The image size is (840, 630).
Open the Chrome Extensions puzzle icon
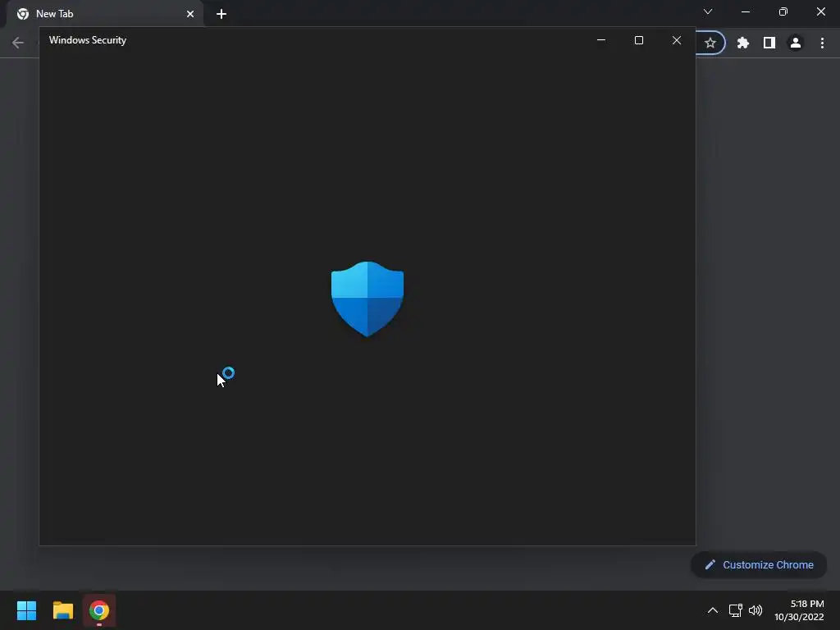click(x=743, y=43)
